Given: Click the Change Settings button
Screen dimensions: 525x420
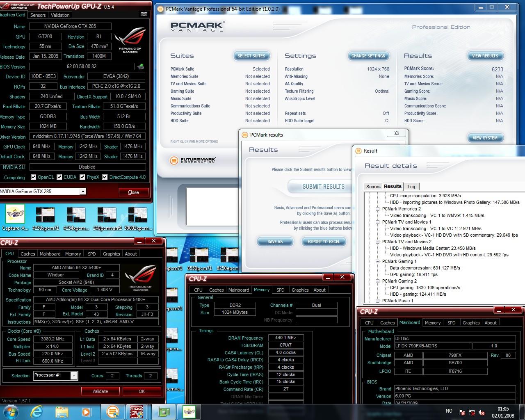Looking at the screenshot, I should [368, 56].
